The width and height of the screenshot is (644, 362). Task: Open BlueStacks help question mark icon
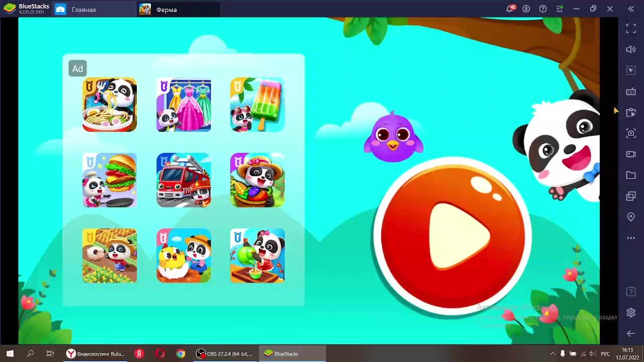[x=543, y=9]
